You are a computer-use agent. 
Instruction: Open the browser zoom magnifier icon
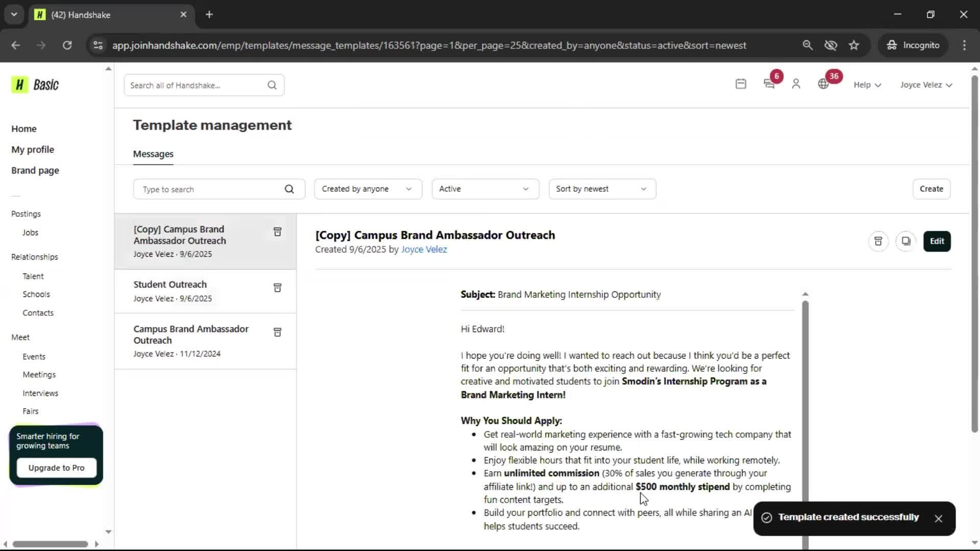click(x=807, y=45)
